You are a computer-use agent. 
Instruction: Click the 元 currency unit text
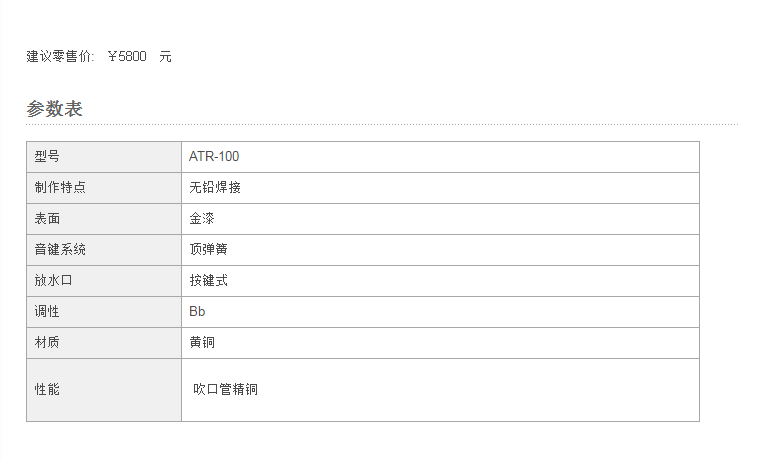pyautogui.click(x=165, y=56)
